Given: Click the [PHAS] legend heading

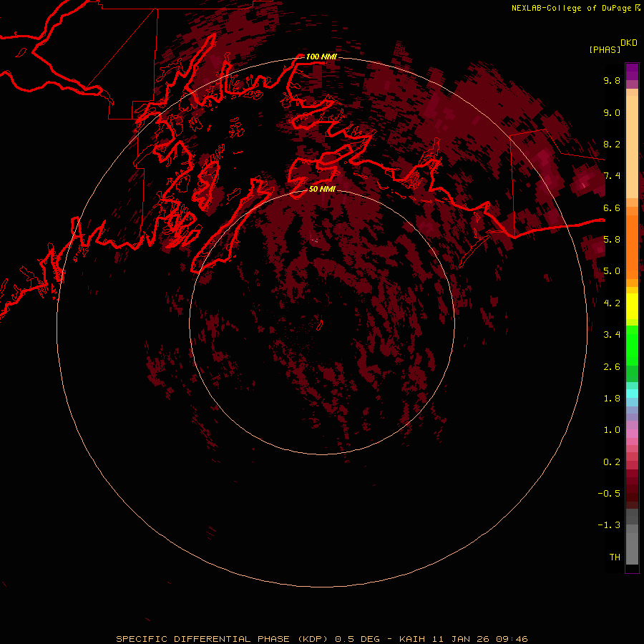Looking at the screenshot, I should point(605,49).
